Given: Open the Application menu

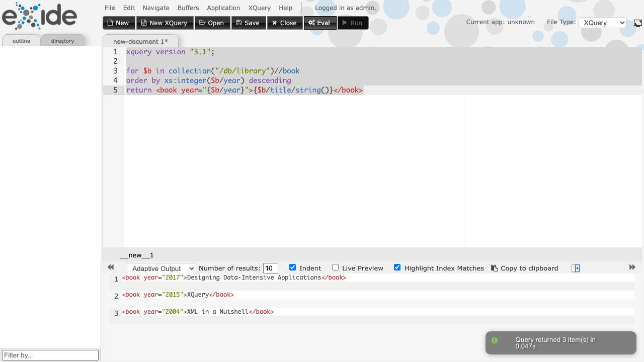Looking at the screenshot, I should 223,8.
